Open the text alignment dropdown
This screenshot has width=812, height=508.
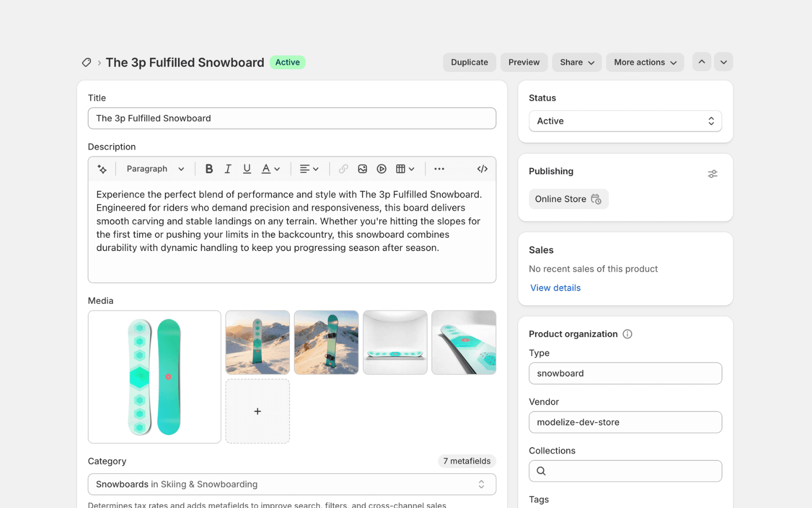click(x=309, y=169)
